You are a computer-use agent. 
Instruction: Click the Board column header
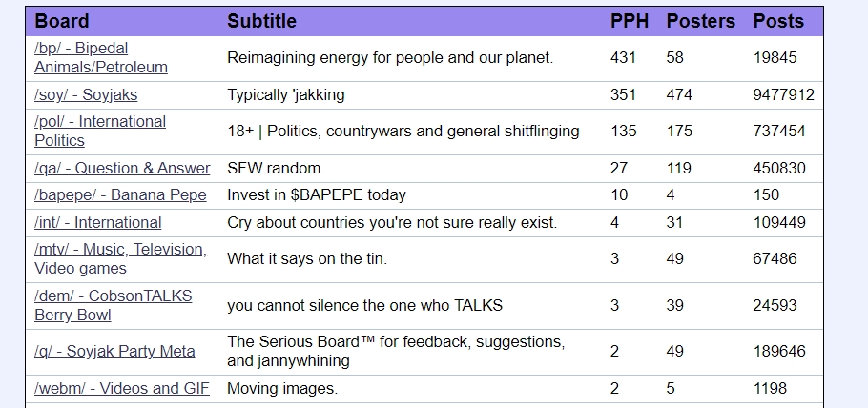click(x=61, y=21)
